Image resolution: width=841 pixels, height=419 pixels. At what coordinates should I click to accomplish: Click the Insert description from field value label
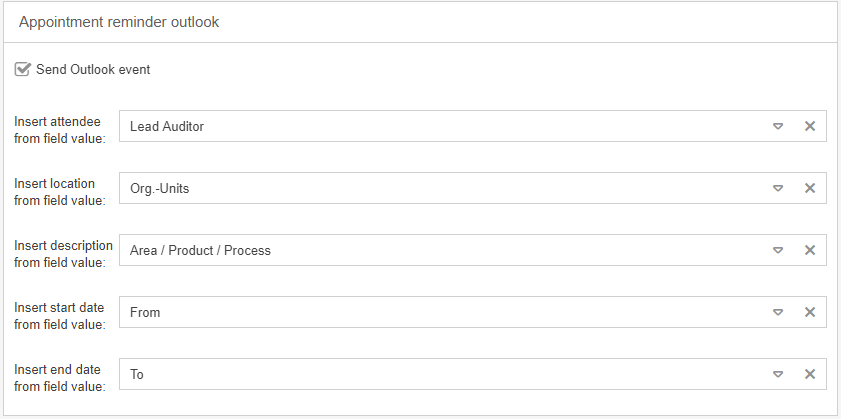coord(63,253)
